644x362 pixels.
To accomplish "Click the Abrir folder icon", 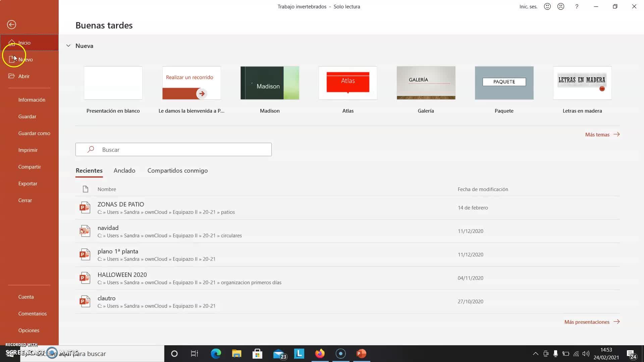I will pos(12,76).
